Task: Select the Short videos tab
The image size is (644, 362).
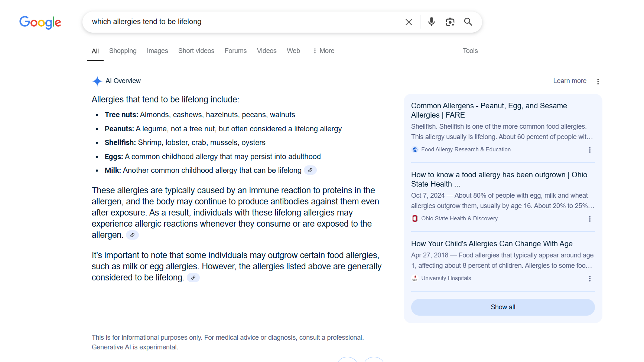Action: click(196, 51)
